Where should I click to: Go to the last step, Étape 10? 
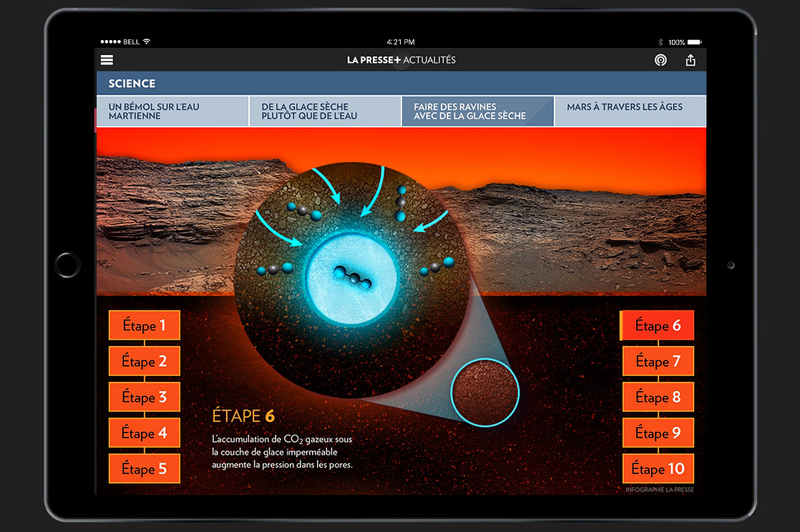click(658, 468)
